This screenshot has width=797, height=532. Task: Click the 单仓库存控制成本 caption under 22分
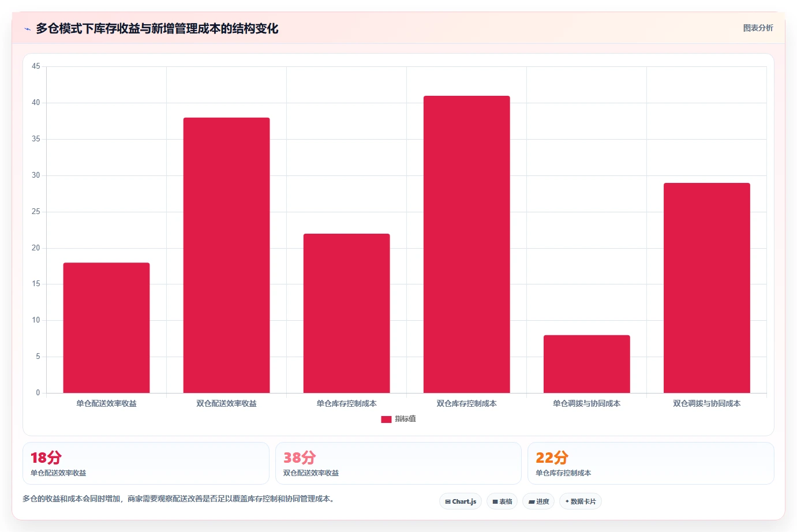coord(563,473)
